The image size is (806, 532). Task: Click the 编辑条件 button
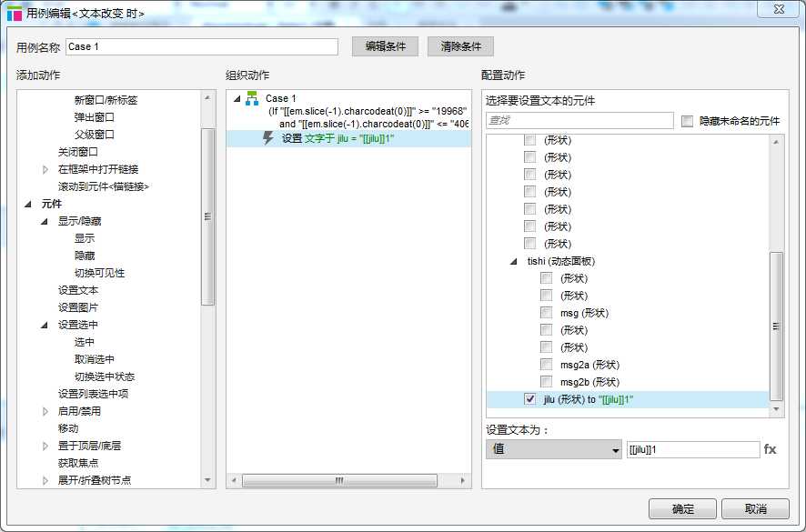pyautogui.click(x=385, y=46)
